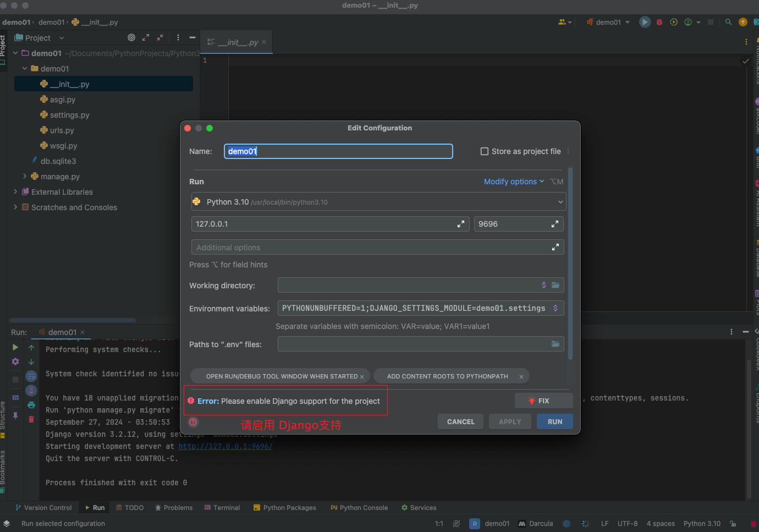Screen dimensions: 759x532
Task: Click the FIX button
Action: pyautogui.click(x=543, y=401)
